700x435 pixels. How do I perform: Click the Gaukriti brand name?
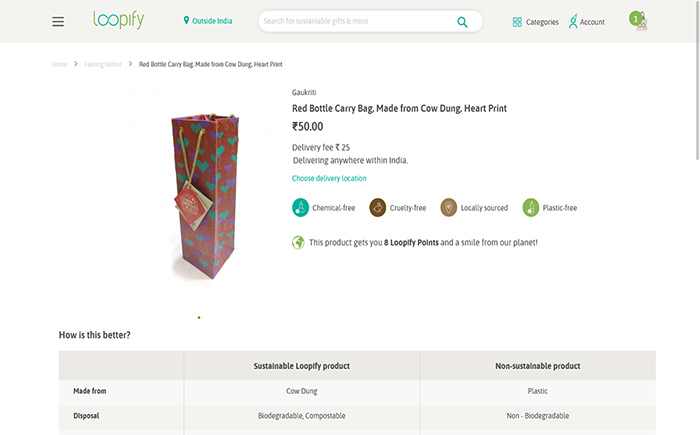[x=304, y=92]
